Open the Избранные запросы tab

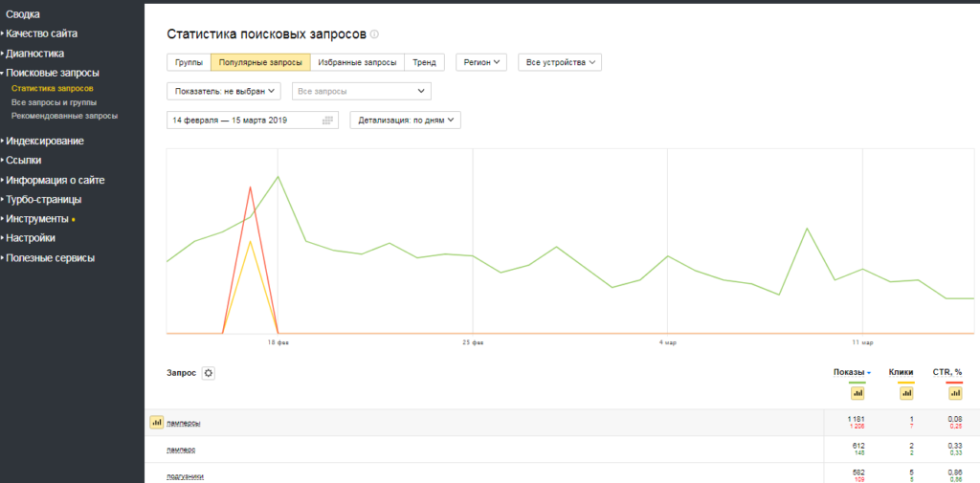point(357,62)
